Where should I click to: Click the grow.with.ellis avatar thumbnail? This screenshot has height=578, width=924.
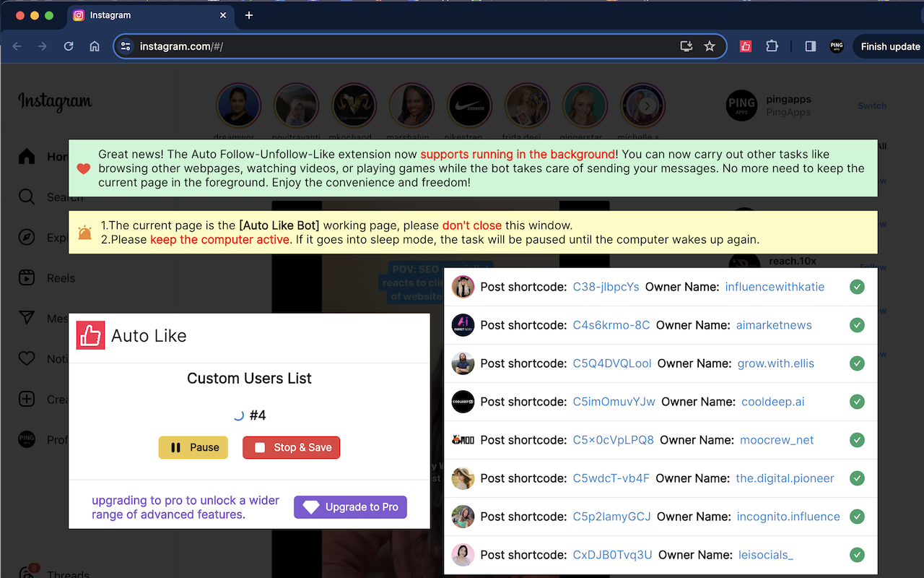click(463, 363)
